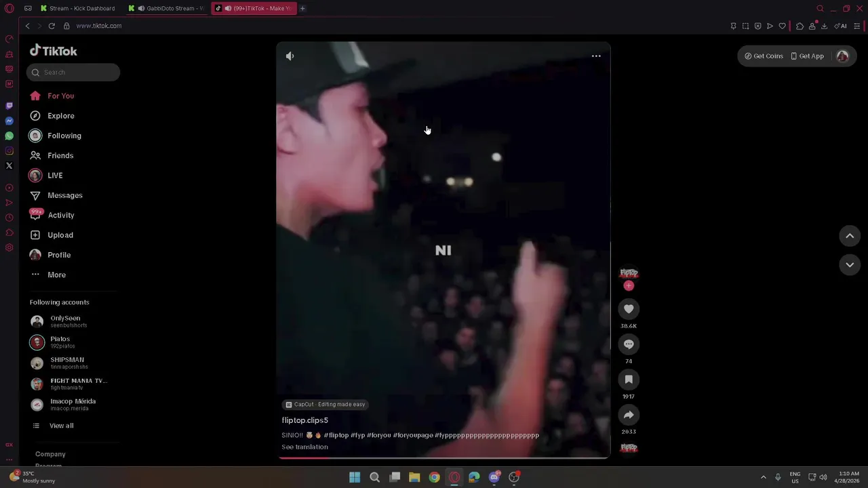Go to the previous video with up chevron
This screenshot has height=488, width=868.
point(850,236)
